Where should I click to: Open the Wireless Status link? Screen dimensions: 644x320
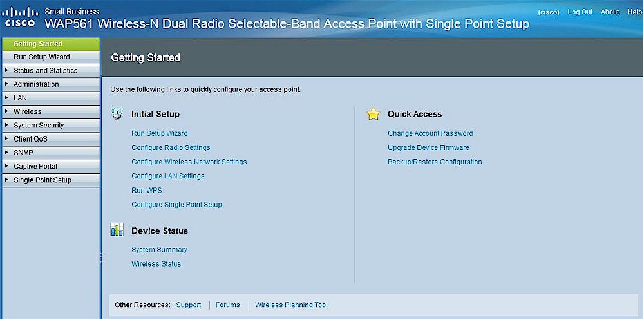point(156,264)
